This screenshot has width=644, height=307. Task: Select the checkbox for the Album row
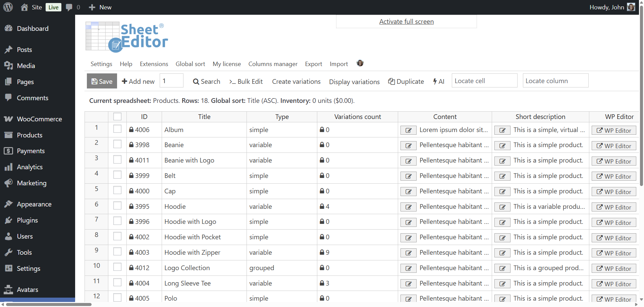117,129
